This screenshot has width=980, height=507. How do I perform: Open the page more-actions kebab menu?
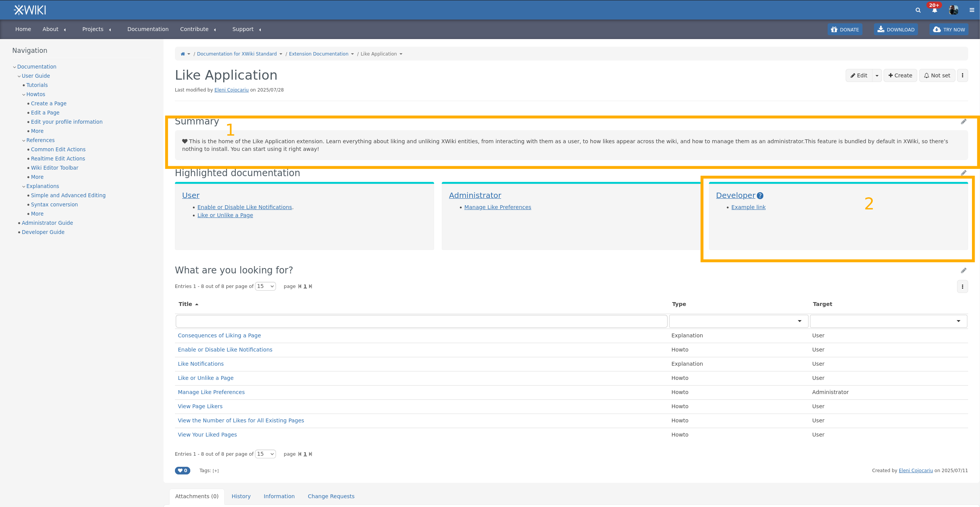(x=962, y=75)
